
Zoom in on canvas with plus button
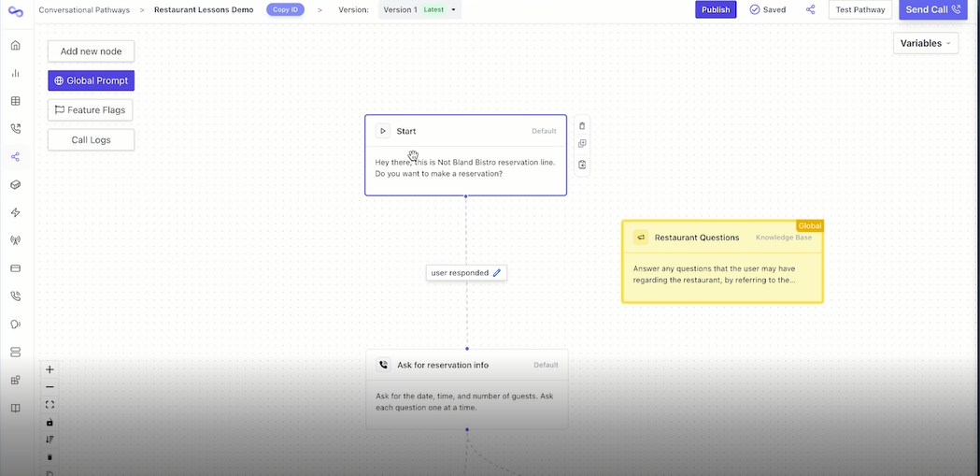(50, 369)
